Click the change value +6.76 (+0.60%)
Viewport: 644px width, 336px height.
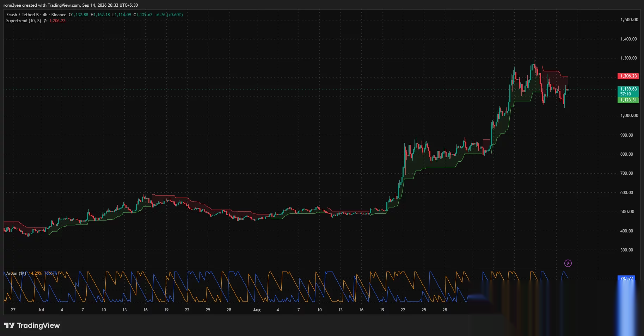pyautogui.click(x=169, y=15)
